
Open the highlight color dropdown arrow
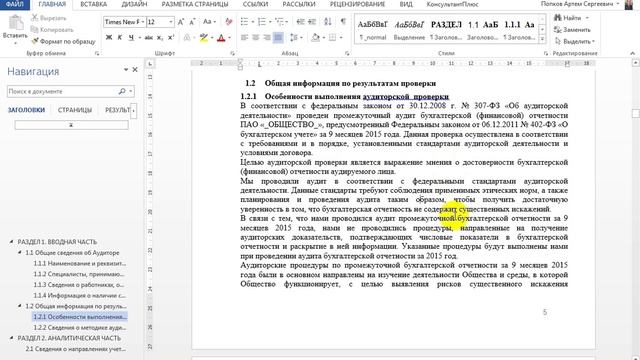212,38
